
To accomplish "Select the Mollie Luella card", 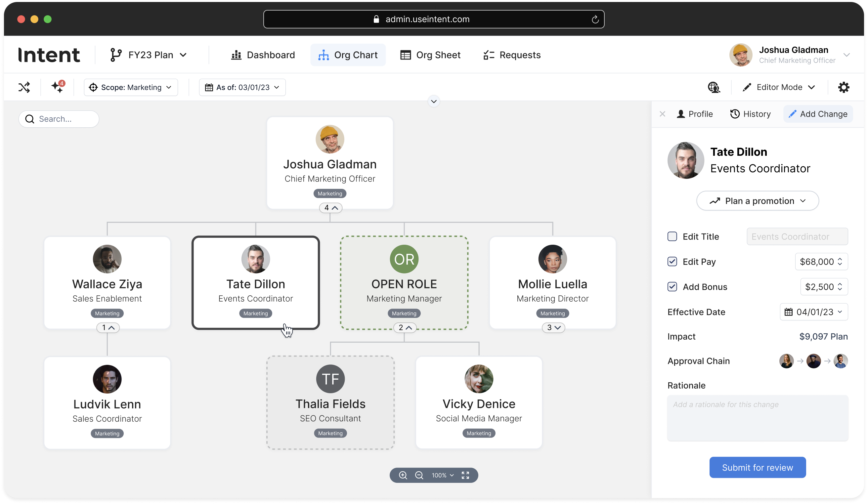I will point(552,283).
